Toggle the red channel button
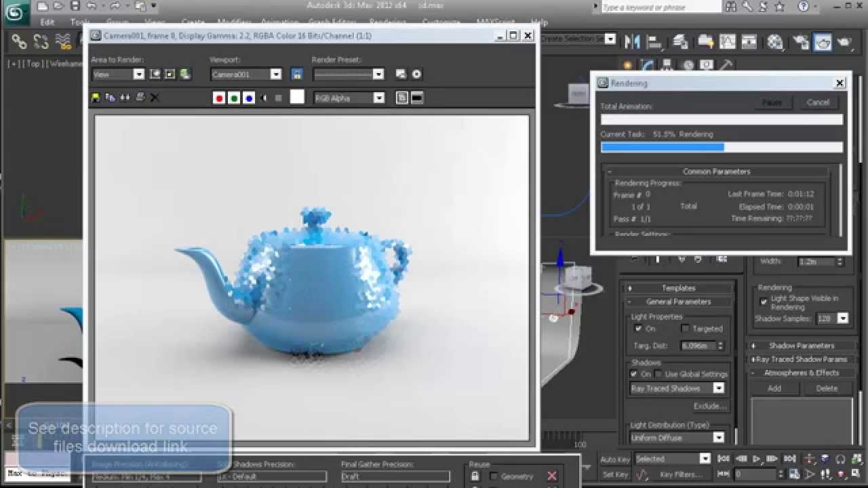Image resolution: width=868 pixels, height=488 pixels. pyautogui.click(x=219, y=98)
